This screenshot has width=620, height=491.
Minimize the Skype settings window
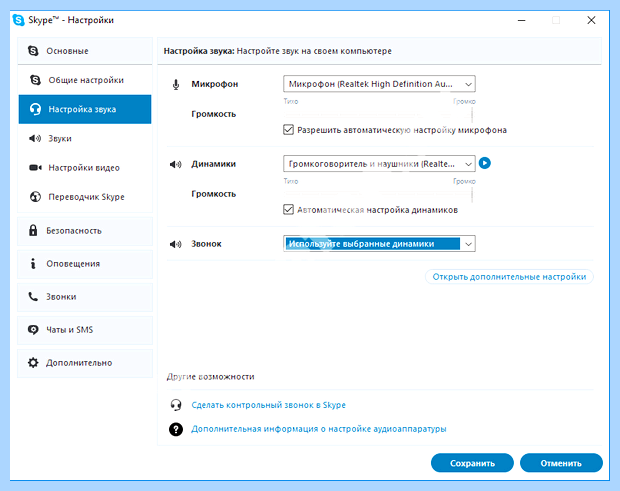[x=522, y=20]
